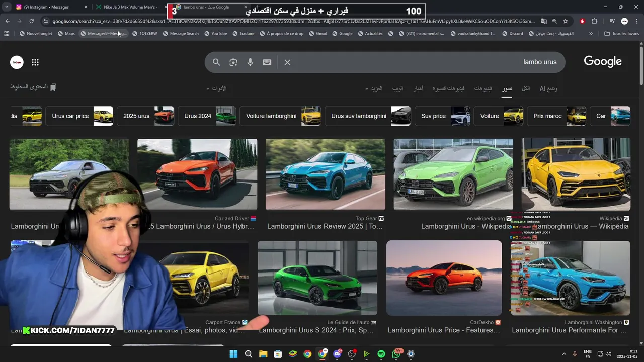Select the Prix maroc filter chip
Image resolution: width=644 pixels, height=362 pixels.
coord(556,116)
